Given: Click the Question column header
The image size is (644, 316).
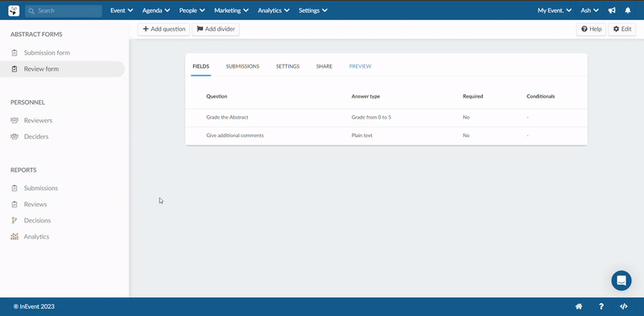Looking at the screenshot, I should click(x=217, y=96).
